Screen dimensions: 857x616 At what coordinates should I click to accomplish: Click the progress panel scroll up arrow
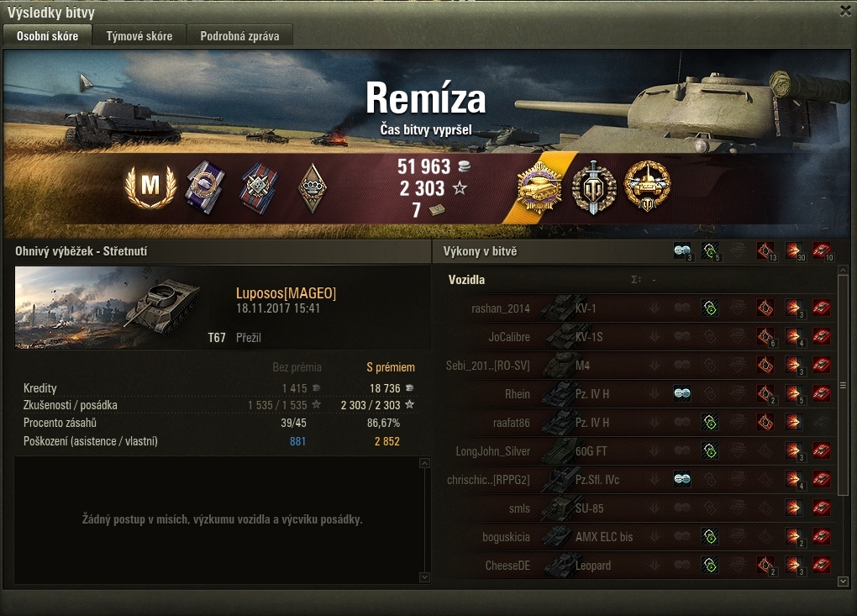click(424, 464)
